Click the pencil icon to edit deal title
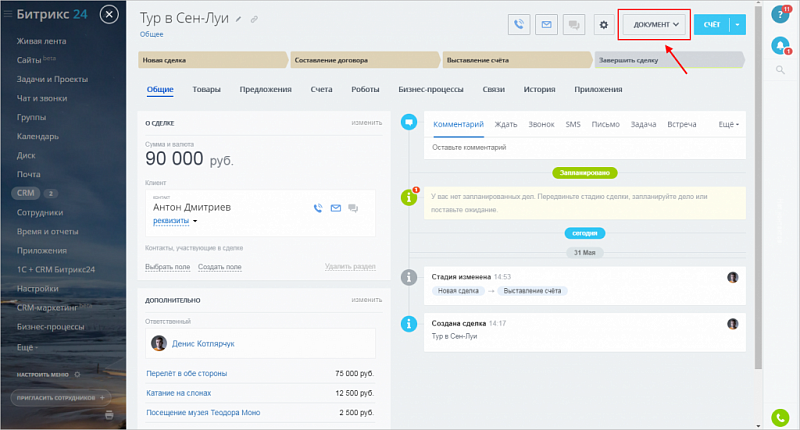The width and height of the screenshot is (800, 430). point(238,19)
